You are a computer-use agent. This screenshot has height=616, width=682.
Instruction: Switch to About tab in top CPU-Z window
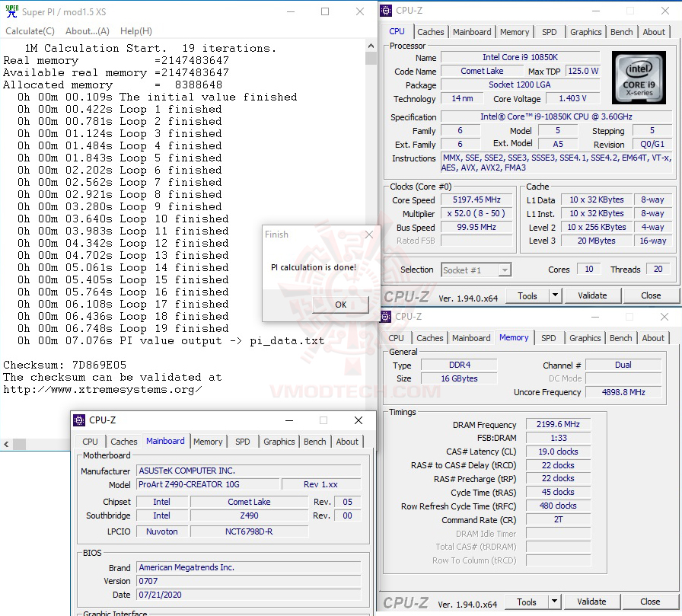(x=654, y=32)
